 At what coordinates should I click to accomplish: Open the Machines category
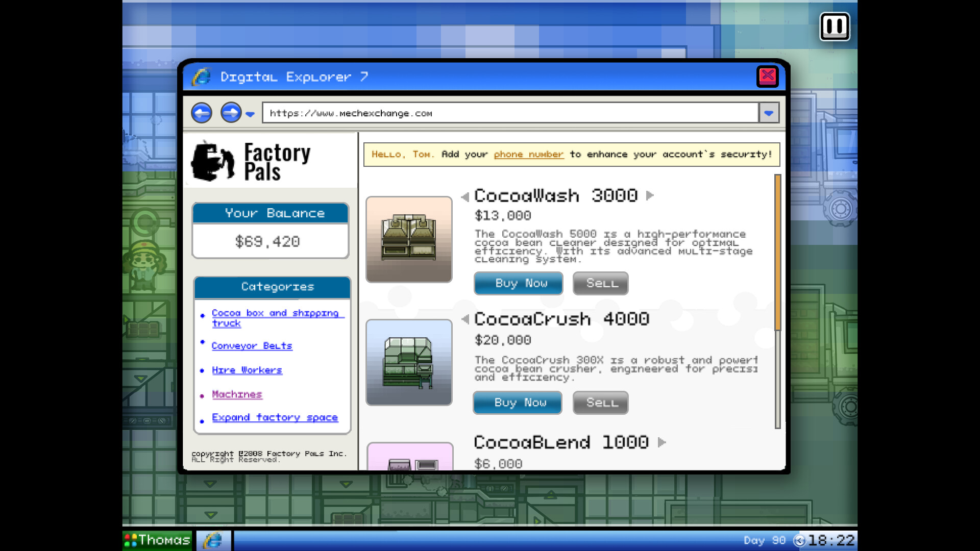coord(237,394)
